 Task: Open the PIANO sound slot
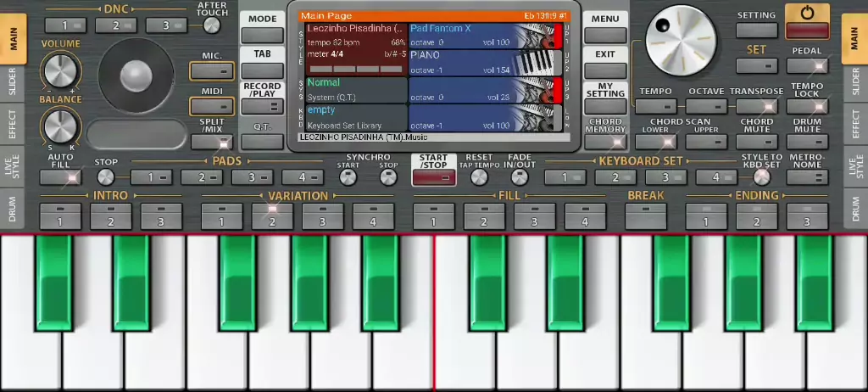click(x=462, y=62)
